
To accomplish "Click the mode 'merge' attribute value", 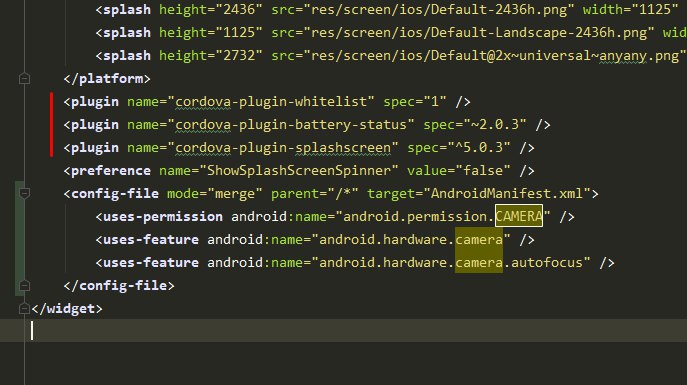I will tap(235, 194).
